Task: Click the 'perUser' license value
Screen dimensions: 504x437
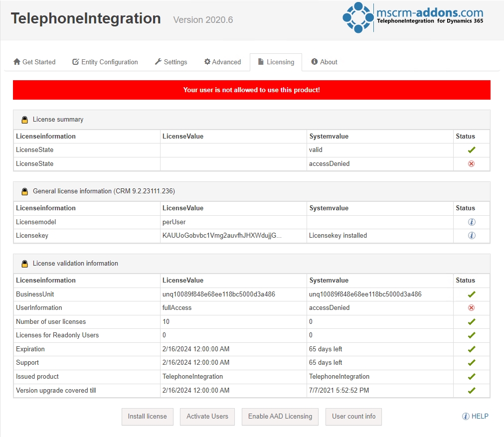Action: pyautogui.click(x=174, y=222)
